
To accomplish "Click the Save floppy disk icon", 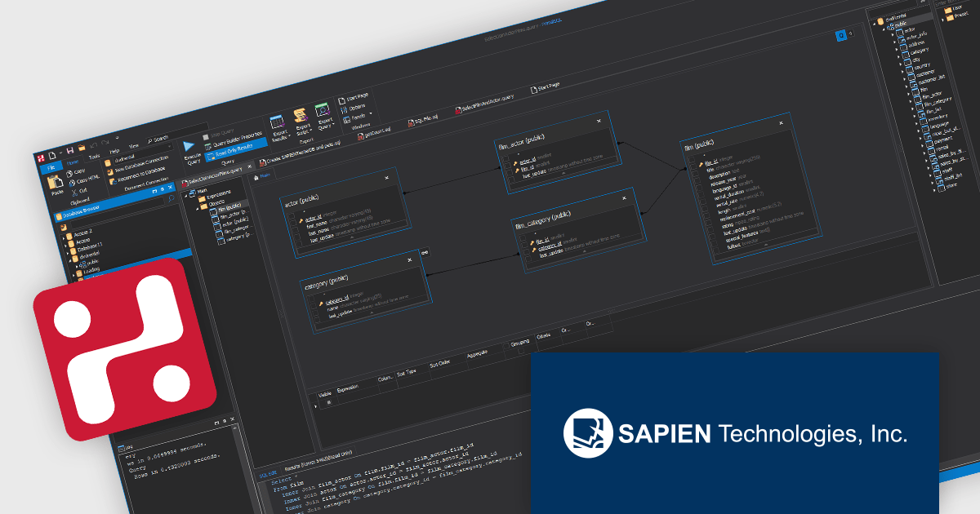I will (x=70, y=150).
